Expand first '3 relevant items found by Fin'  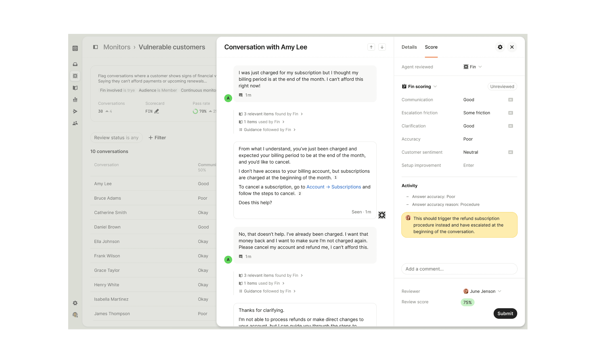[271, 114]
